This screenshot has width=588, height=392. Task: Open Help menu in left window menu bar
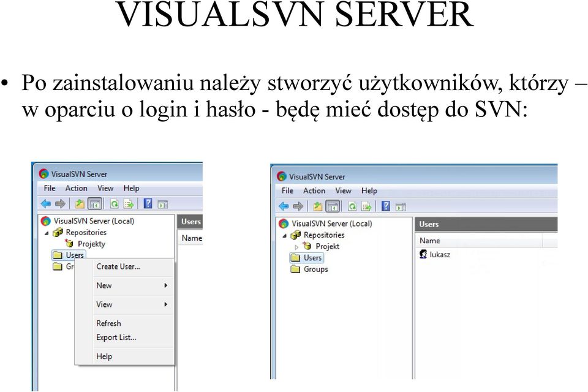coord(131,188)
